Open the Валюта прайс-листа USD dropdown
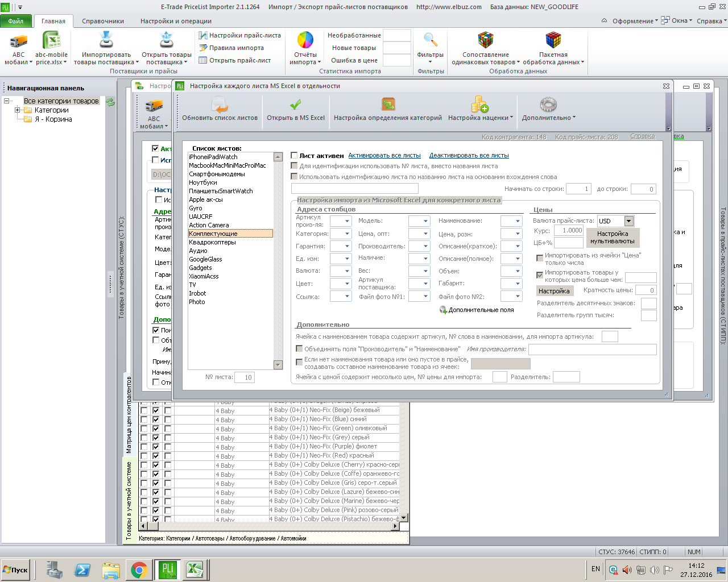 click(628, 221)
